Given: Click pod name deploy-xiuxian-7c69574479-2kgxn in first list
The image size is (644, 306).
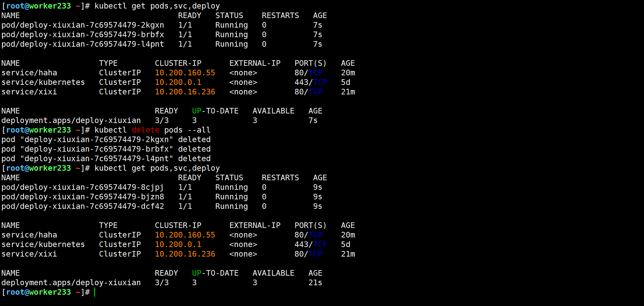Looking at the screenshot, I should [83, 25].
